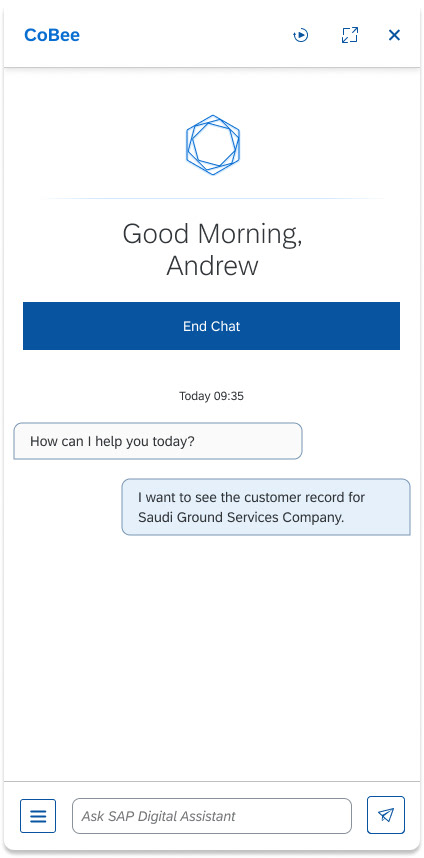Focus the Ask SAP Digital Assistant field

pyautogui.click(x=212, y=816)
